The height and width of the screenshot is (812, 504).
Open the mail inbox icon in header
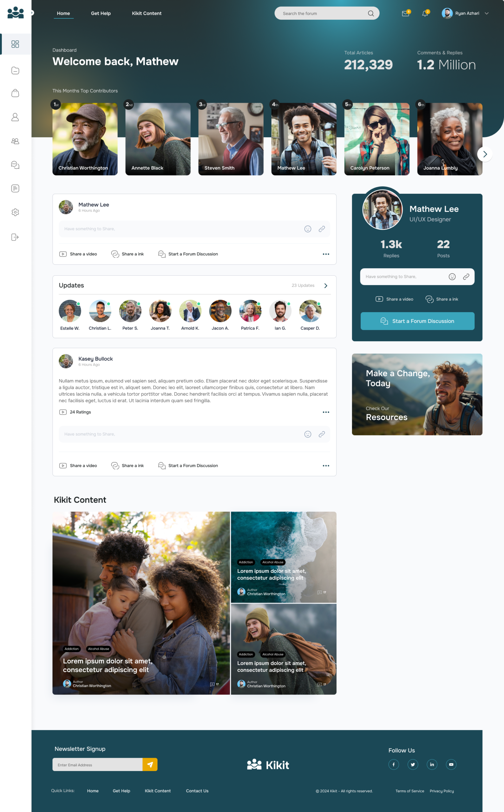(405, 14)
